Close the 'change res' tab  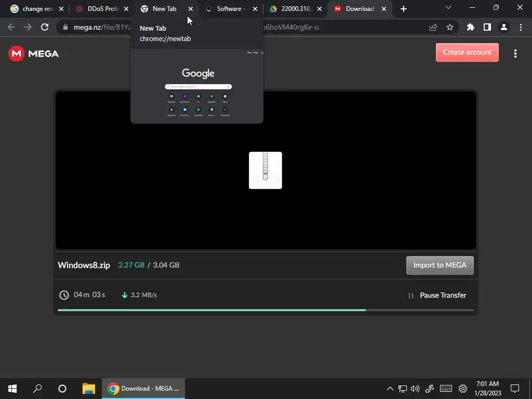61,9
